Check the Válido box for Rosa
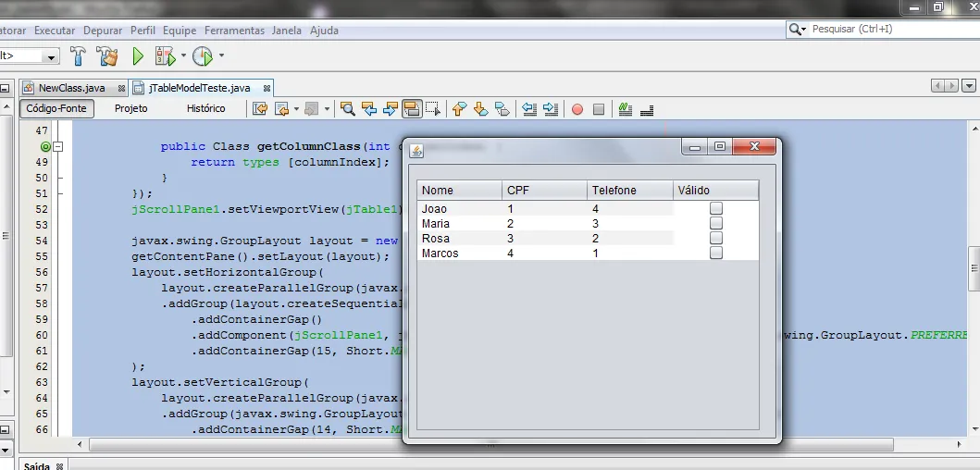980x470 pixels. click(x=716, y=238)
